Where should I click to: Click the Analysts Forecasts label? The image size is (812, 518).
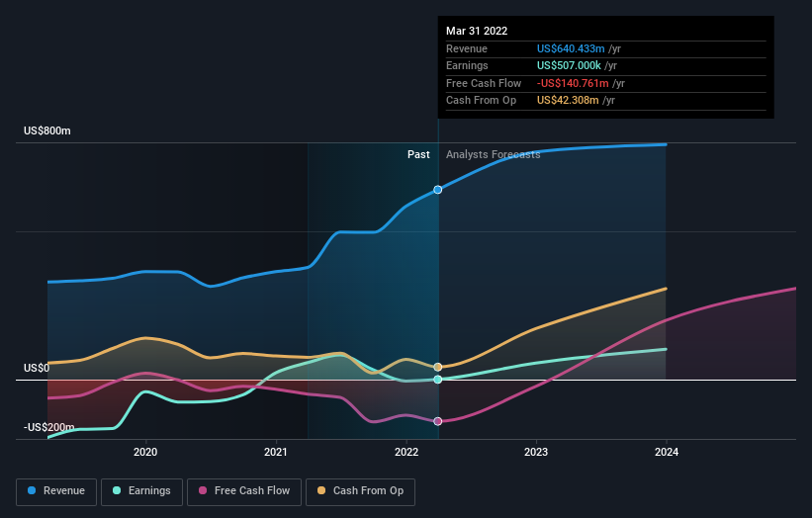[x=493, y=154]
